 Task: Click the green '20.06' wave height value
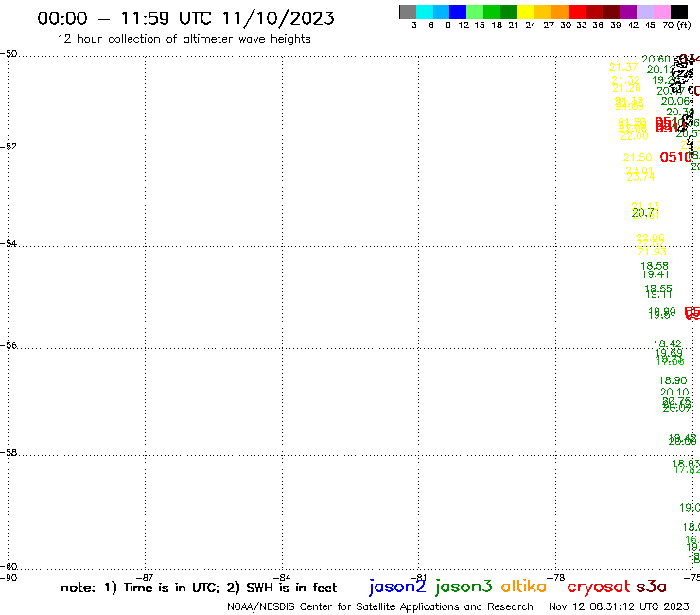675,101
